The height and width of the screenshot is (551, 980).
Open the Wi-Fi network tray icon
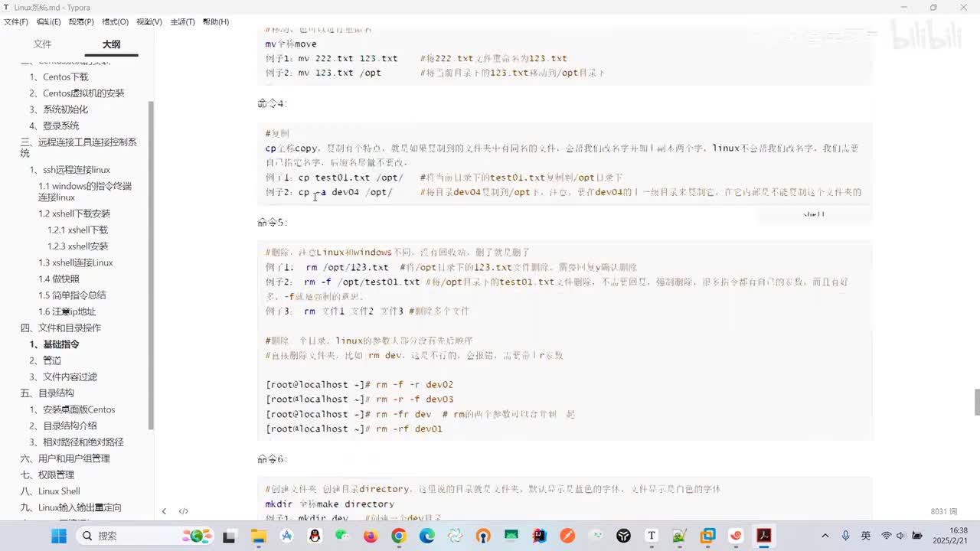point(886,536)
